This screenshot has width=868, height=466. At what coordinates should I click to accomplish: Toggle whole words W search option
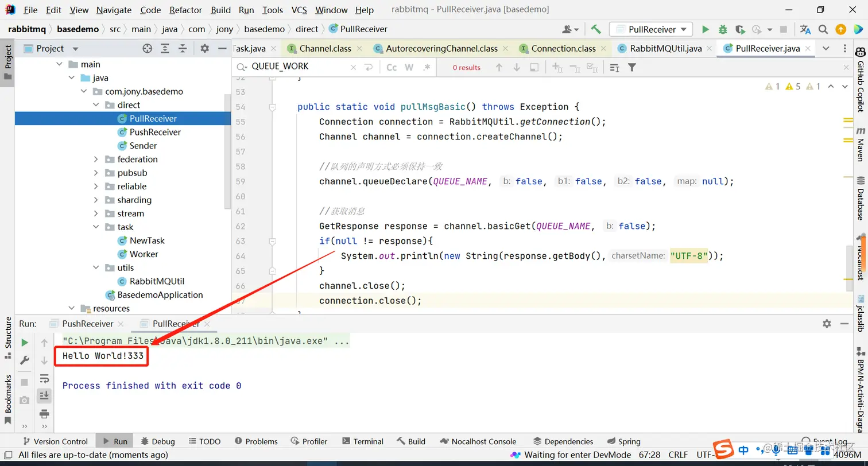coord(409,68)
